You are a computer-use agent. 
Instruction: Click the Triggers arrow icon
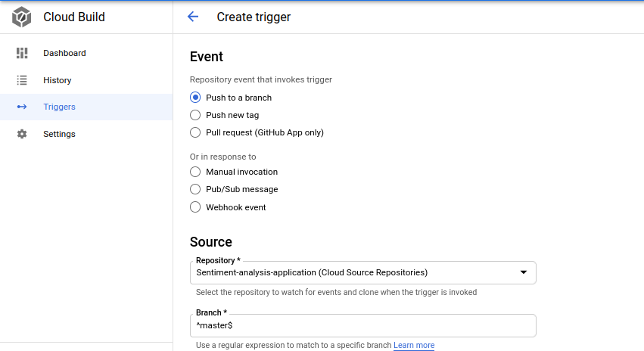(22, 107)
